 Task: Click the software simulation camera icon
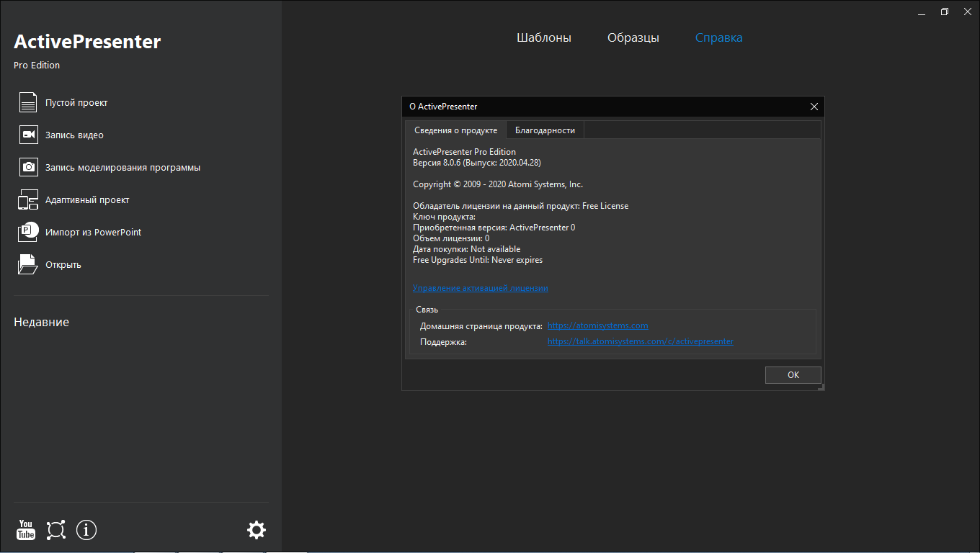point(28,167)
